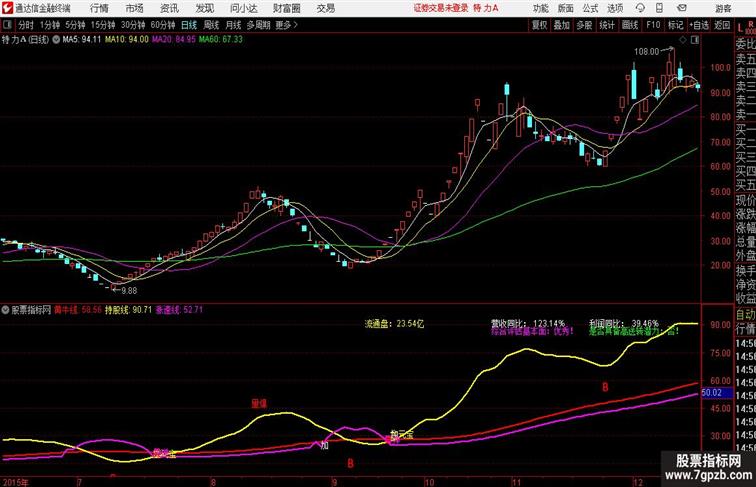Click the 108.00 high price label
The height and width of the screenshot is (487, 756).
point(646,52)
